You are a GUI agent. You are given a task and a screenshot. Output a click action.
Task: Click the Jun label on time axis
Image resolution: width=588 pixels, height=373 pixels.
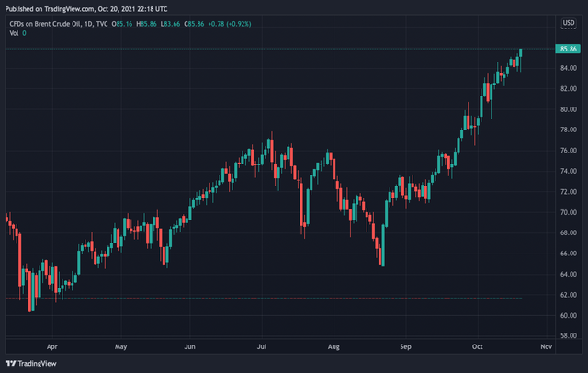190,346
